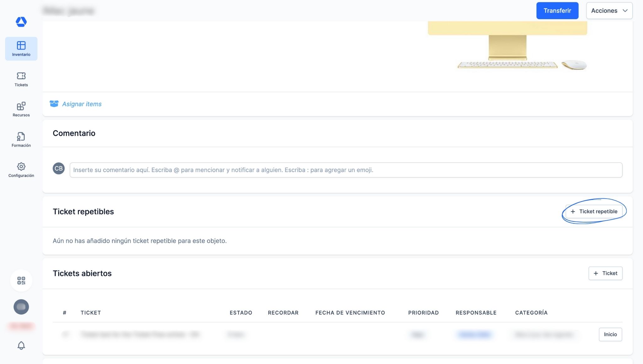The height and width of the screenshot is (364, 643).
Task: Click the user avatar in sidebar
Action: (21, 307)
